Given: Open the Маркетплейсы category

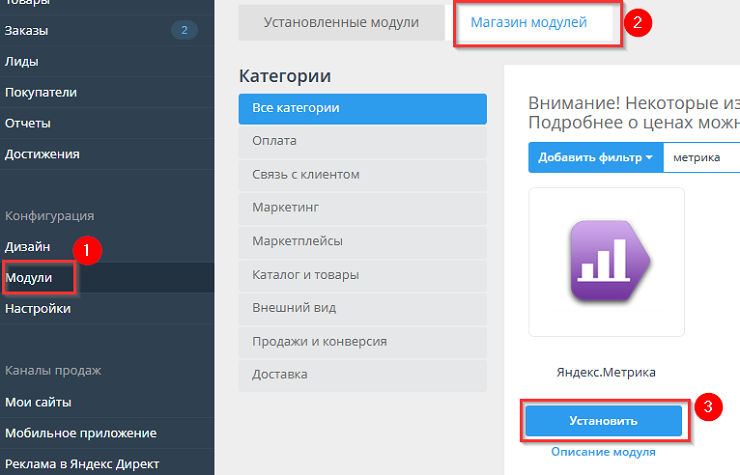Looking at the screenshot, I should click(x=362, y=241).
